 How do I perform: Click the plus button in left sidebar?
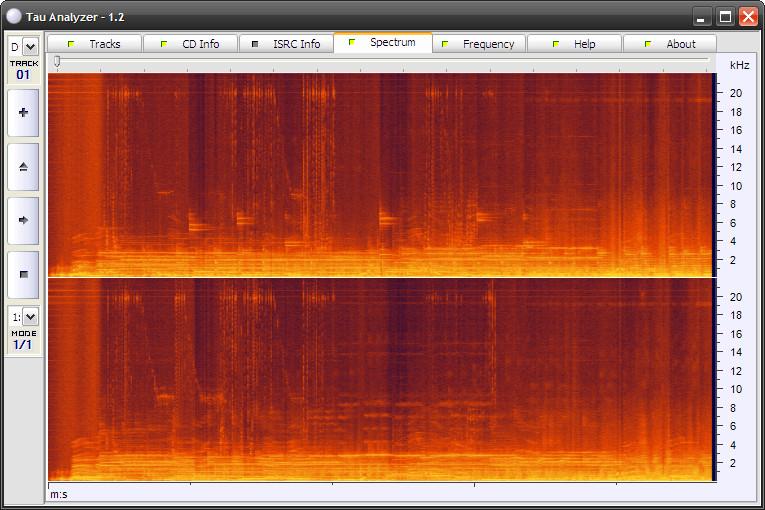(x=23, y=113)
